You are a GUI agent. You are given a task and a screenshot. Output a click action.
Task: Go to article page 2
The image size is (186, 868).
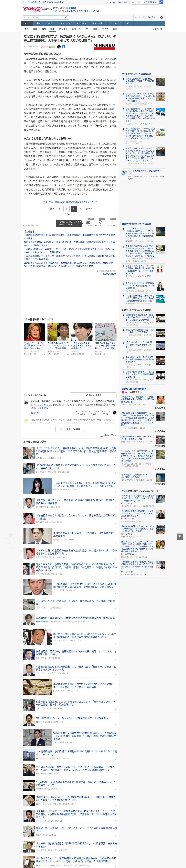(x=66, y=209)
